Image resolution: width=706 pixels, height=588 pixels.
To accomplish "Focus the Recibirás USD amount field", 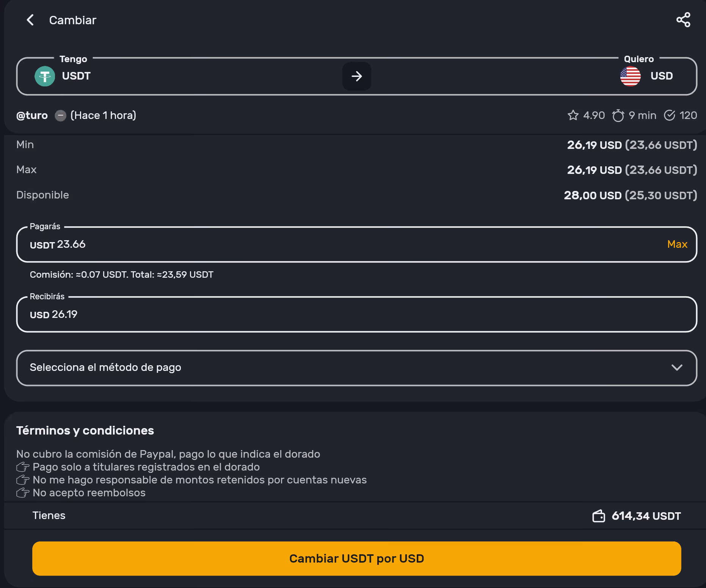I will click(x=356, y=314).
